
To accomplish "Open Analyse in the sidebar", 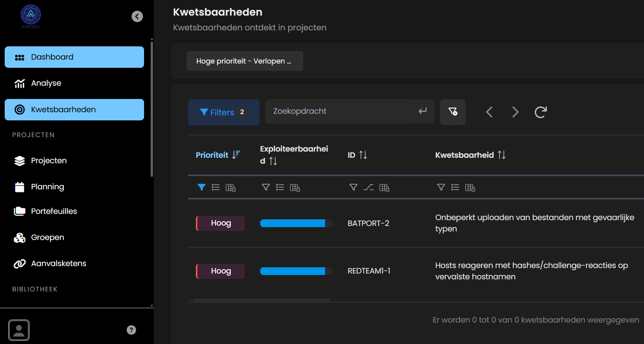I will point(46,83).
